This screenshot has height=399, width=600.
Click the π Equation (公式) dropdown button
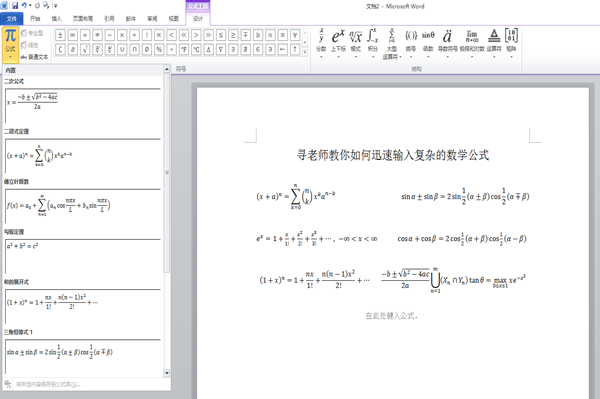pyautogui.click(x=10, y=44)
